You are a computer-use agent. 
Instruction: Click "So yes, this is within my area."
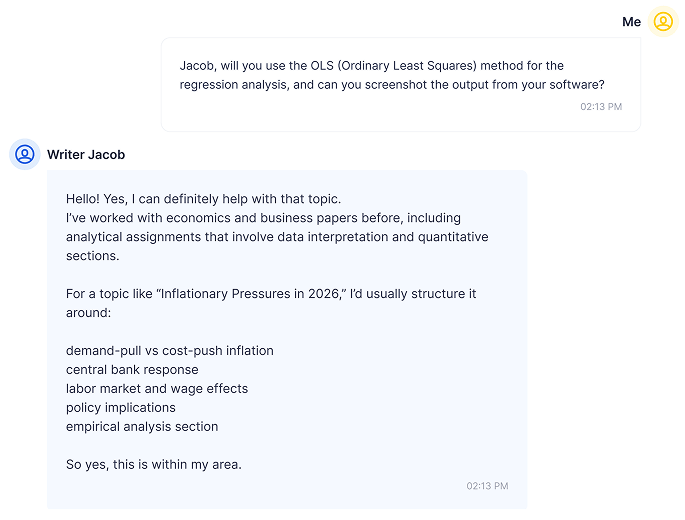coord(154,465)
